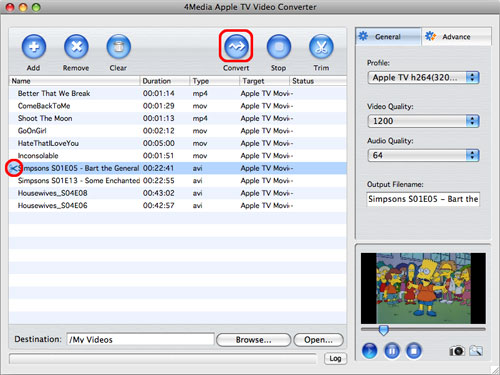Select the 'Better That We Break' row

coord(178,93)
